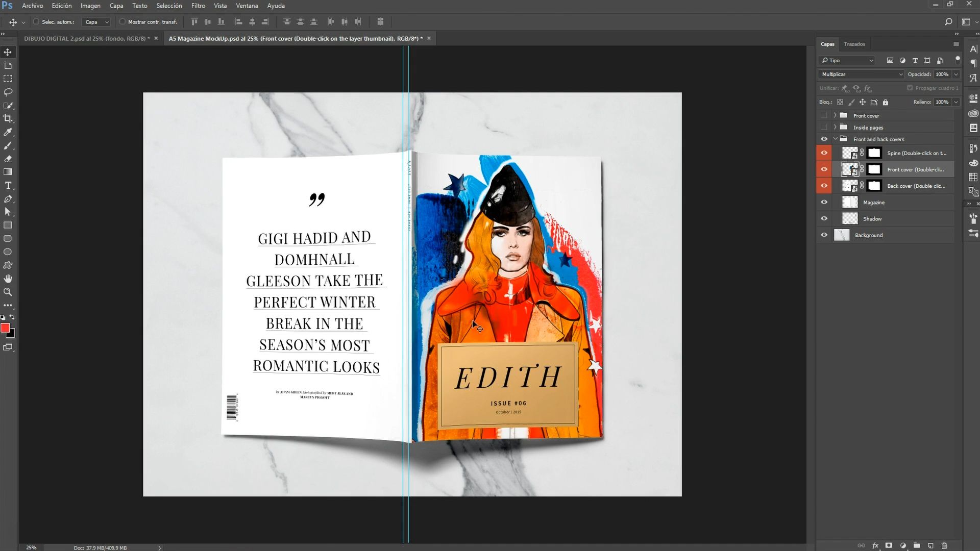Add a layer mask from panel footer
Viewport: 980px width, 551px height.
[889, 545]
